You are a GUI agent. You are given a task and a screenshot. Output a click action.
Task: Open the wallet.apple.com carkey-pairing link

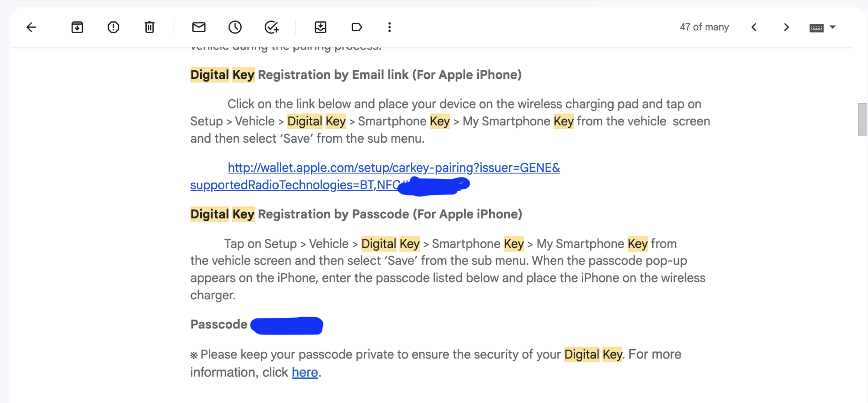coord(394,168)
